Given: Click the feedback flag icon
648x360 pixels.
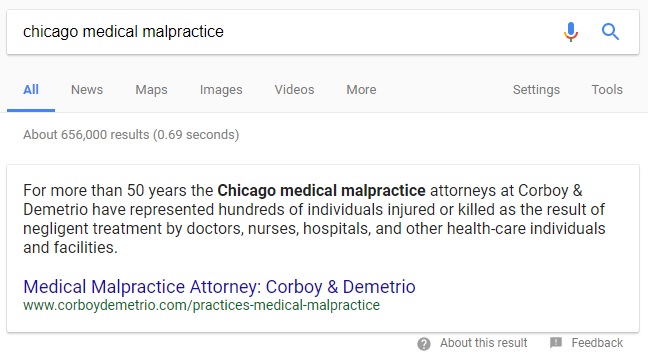Looking at the screenshot, I should tap(556, 342).
